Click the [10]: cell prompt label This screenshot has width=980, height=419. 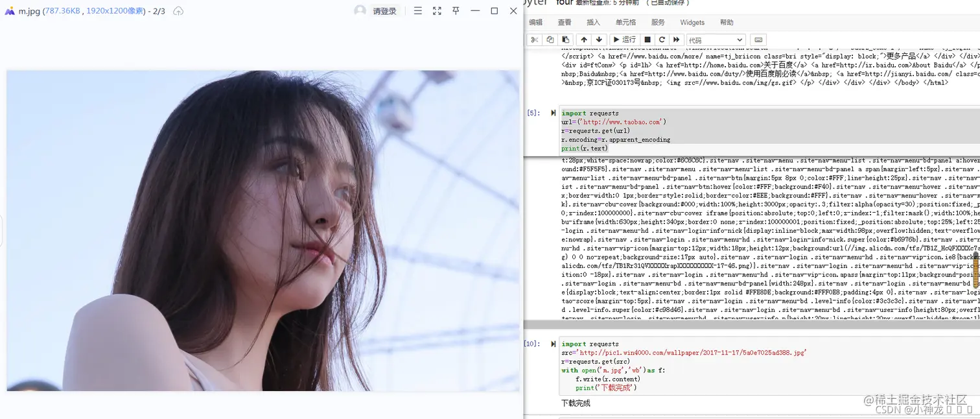coord(531,344)
